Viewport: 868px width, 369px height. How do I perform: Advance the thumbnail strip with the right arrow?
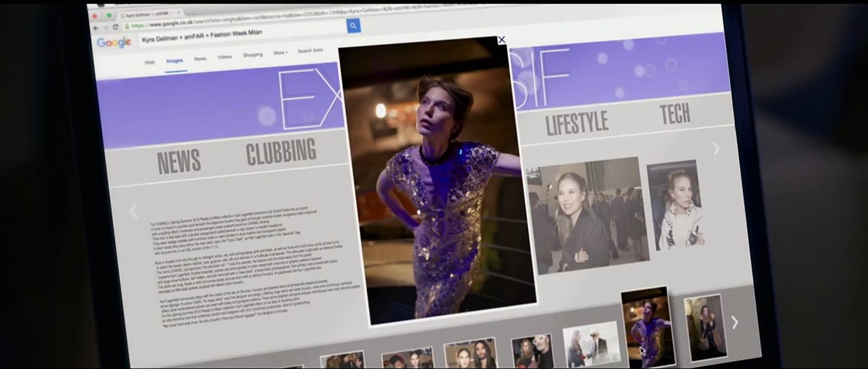[x=734, y=322]
